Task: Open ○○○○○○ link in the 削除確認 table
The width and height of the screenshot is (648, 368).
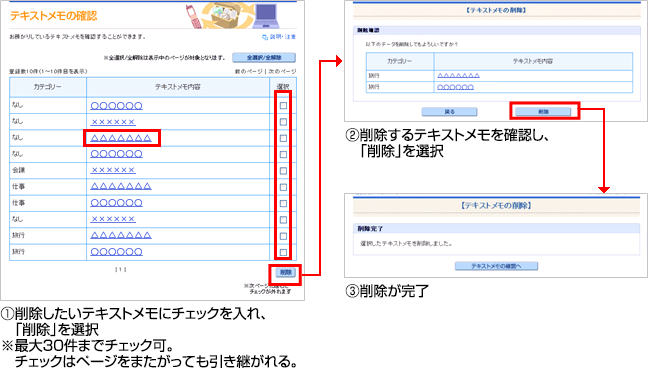Action: pyautogui.click(x=455, y=87)
